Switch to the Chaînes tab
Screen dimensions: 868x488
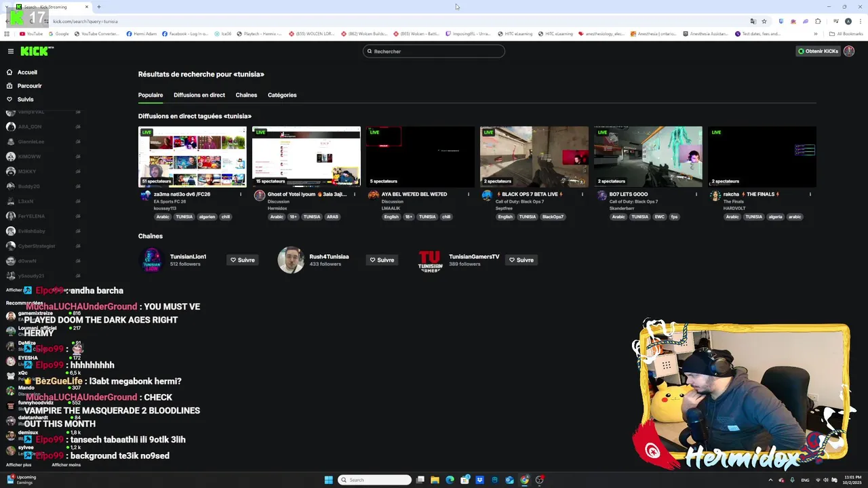pos(246,95)
